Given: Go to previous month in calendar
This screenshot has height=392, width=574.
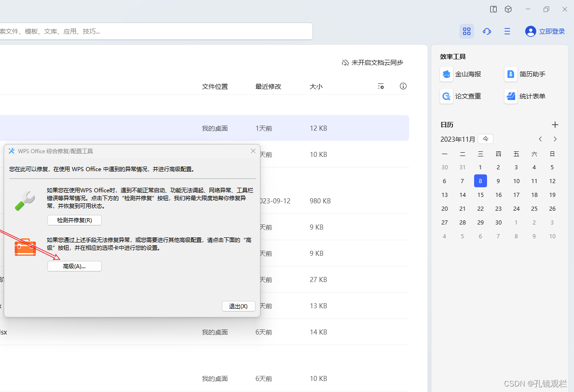Looking at the screenshot, I should coord(540,139).
